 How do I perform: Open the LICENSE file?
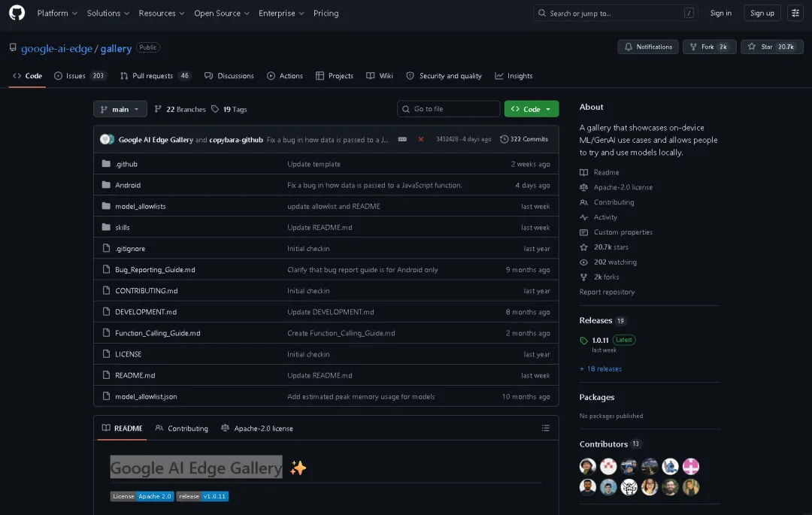[128, 355]
